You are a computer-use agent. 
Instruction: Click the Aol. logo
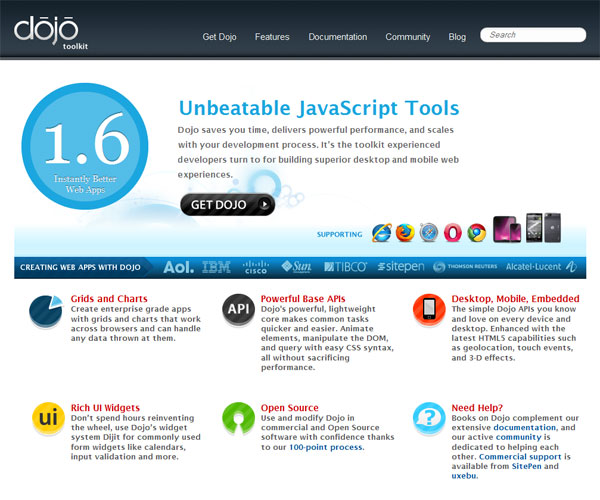178,267
